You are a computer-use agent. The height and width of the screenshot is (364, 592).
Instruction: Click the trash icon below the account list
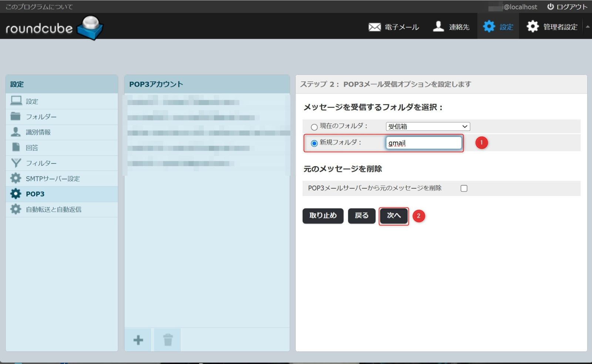point(168,340)
